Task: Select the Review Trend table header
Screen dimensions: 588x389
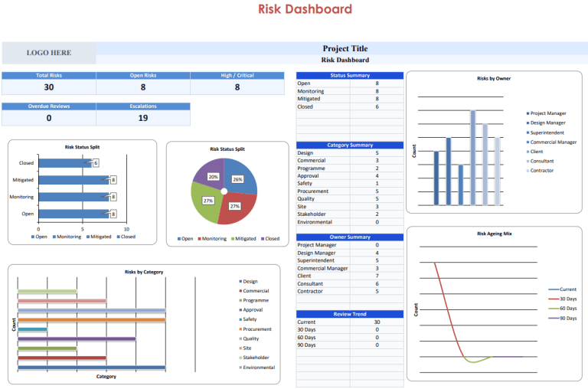Action: [350, 314]
